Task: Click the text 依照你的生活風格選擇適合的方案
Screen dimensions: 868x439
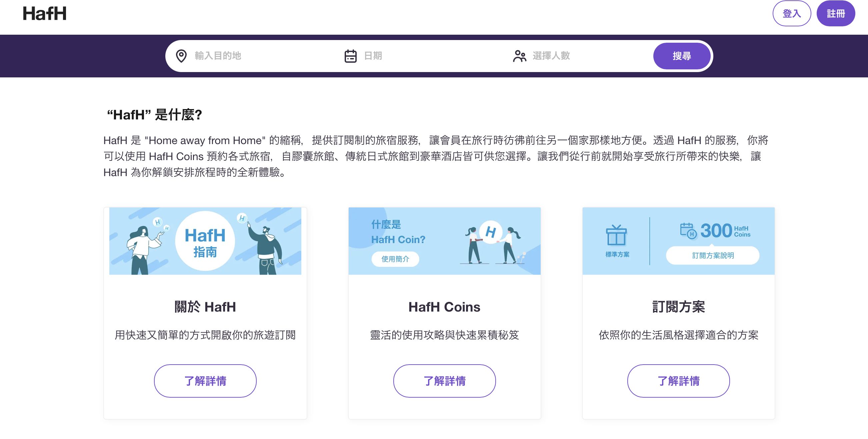Action: [678, 335]
